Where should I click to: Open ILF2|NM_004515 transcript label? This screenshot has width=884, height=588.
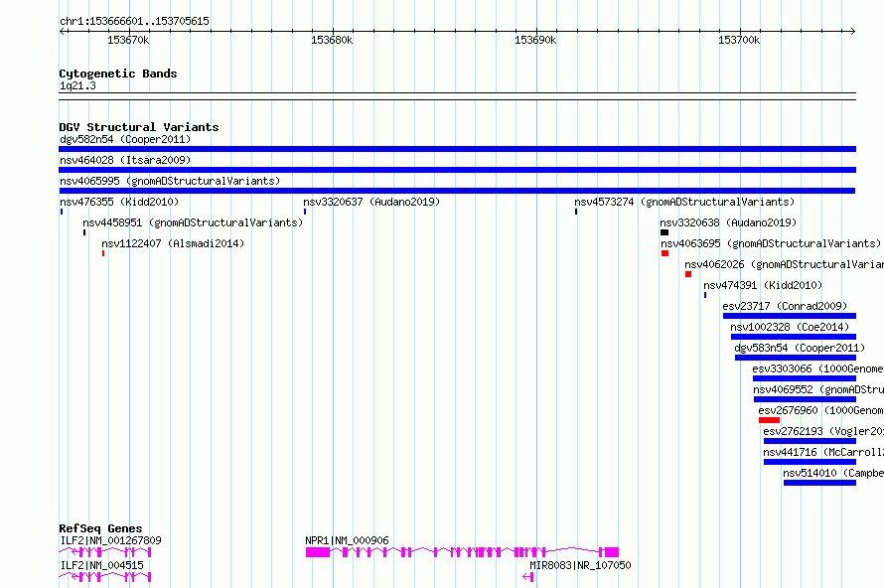coord(101,565)
